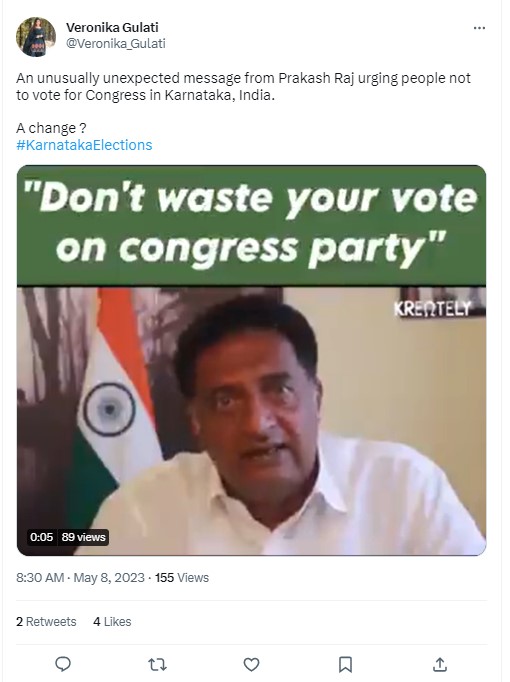Click the 89 views video label
The width and height of the screenshot is (510, 682).
83,537
